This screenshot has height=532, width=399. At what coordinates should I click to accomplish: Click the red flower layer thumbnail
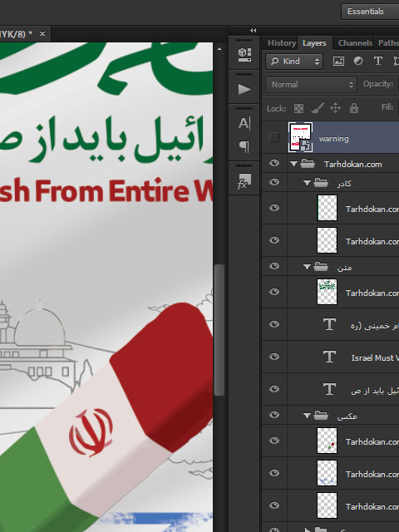(327, 441)
